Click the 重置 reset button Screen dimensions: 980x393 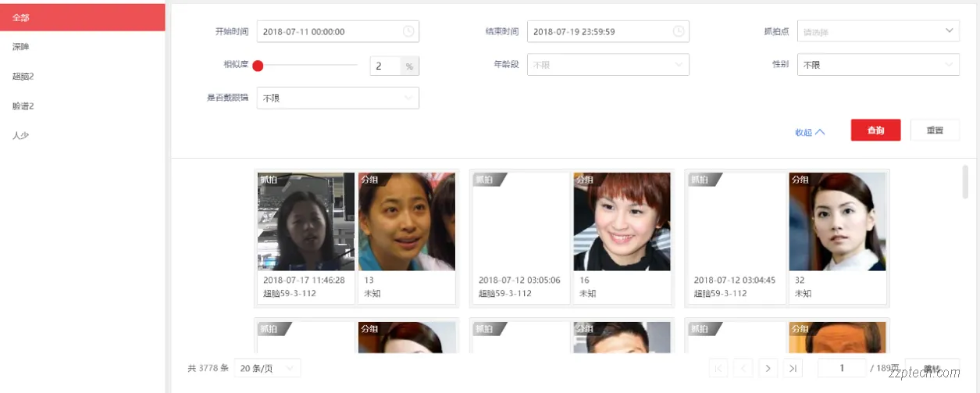click(x=935, y=130)
